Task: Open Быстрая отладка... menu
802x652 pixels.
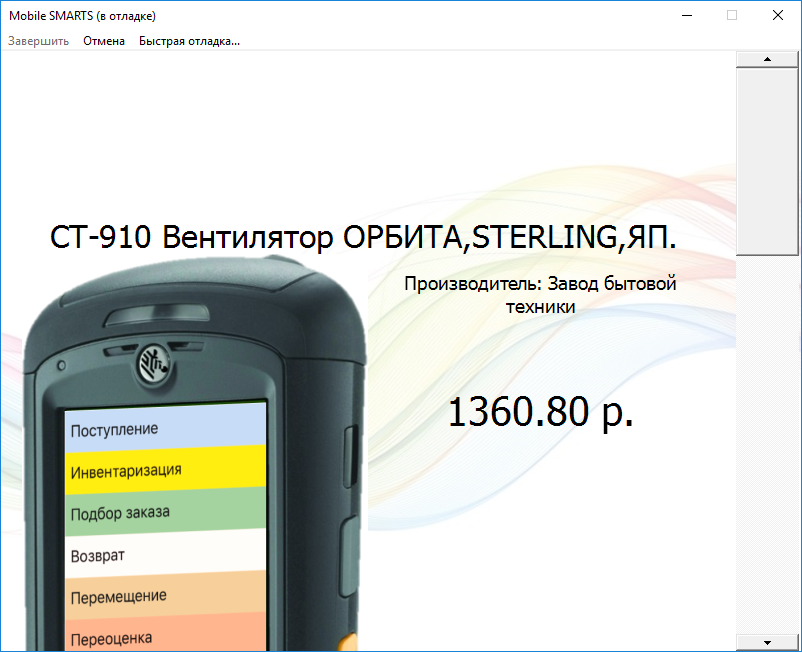Action: point(189,41)
